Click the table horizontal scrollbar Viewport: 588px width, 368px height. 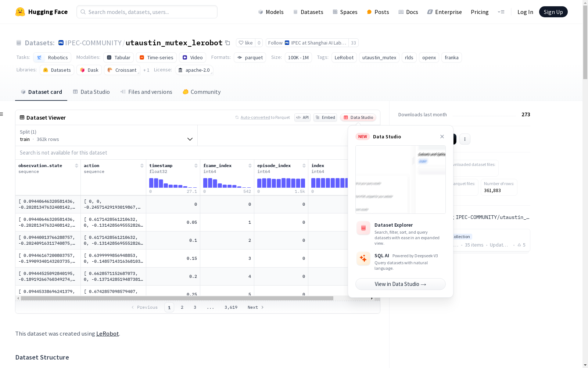click(x=177, y=298)
